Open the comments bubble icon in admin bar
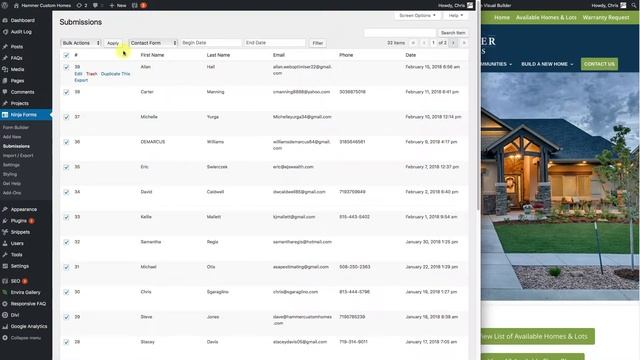 (x=95, y=5)
